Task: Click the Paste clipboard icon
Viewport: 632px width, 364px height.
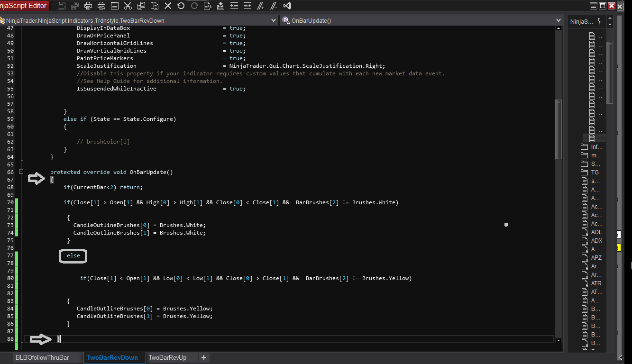Action: point(155,6)
